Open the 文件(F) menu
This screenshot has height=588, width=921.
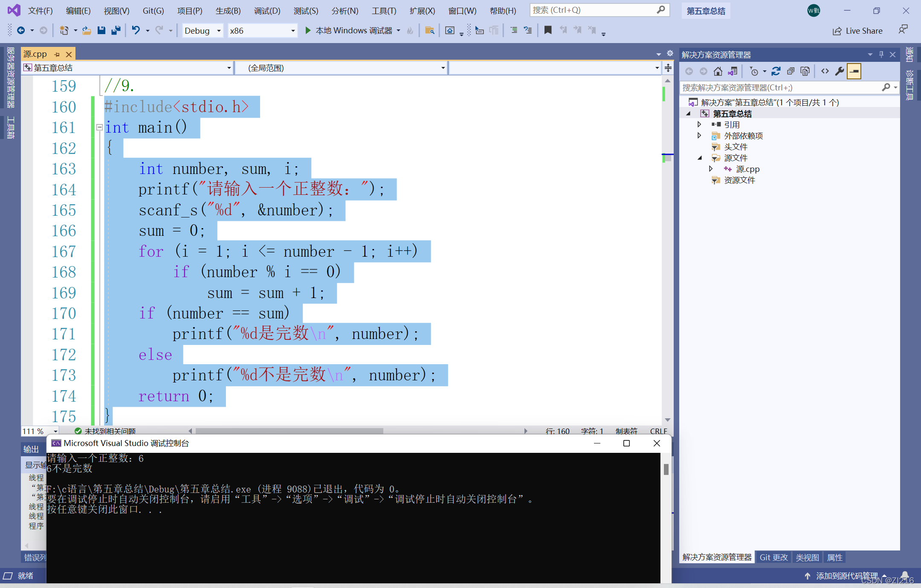click(x=40, y=11)
